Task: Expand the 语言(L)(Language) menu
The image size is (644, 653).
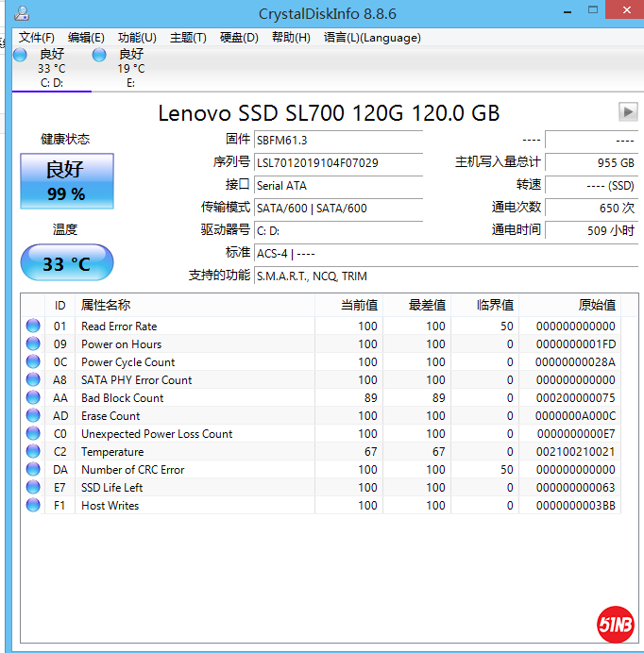Action: (x=372, y=38)
